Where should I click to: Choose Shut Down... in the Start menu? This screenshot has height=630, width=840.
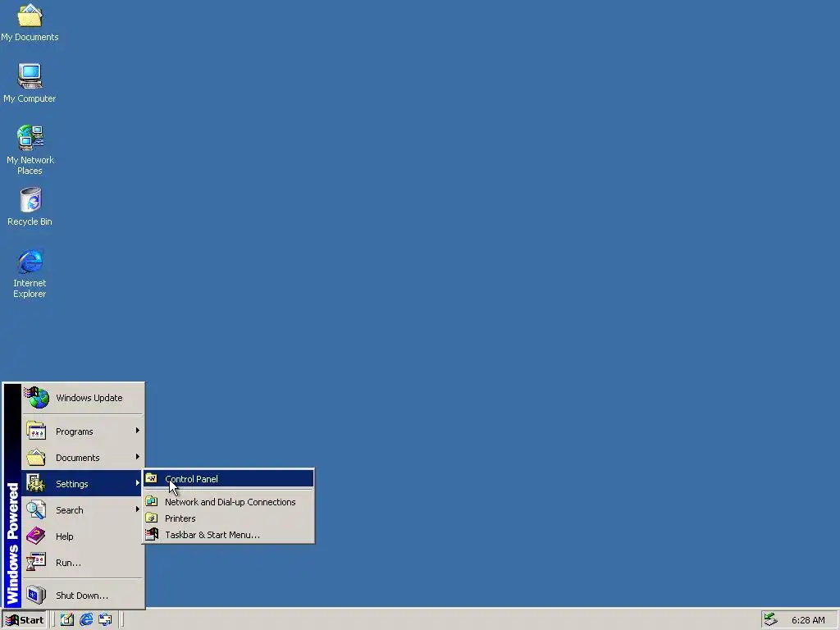[83, 596]
